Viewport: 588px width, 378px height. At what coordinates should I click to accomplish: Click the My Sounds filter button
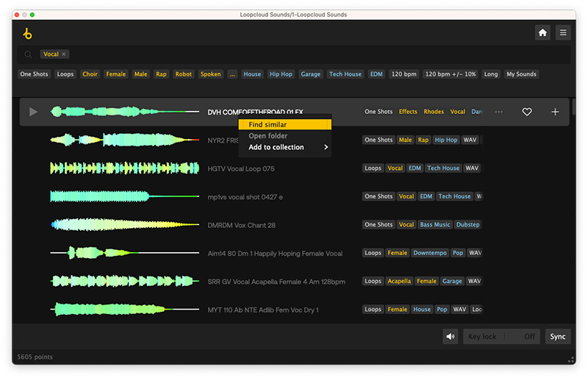click(x=521, y=74)
